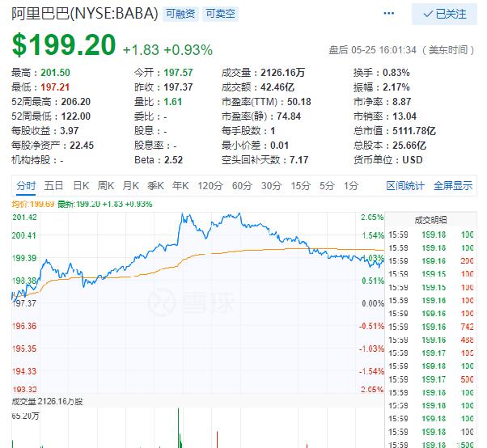Open the three-dot more options menu
Image resolution: width=487 pixels, height=448 pixels.
388,14
